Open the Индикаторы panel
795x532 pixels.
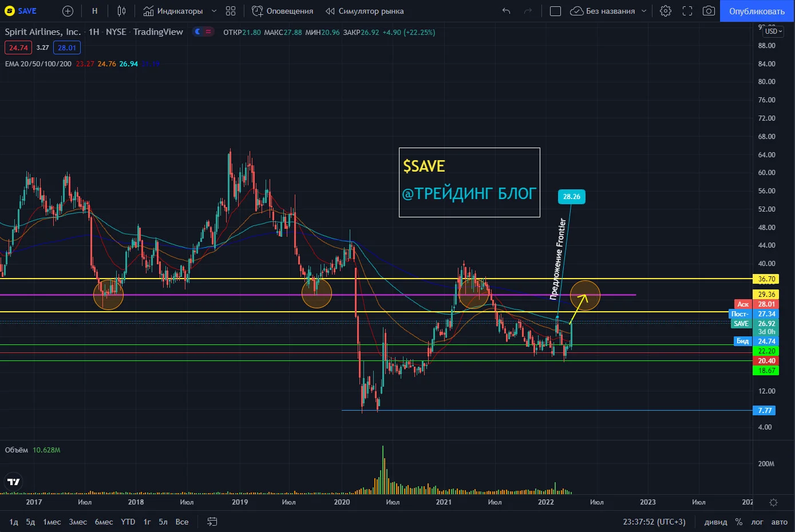coord(173,11)
